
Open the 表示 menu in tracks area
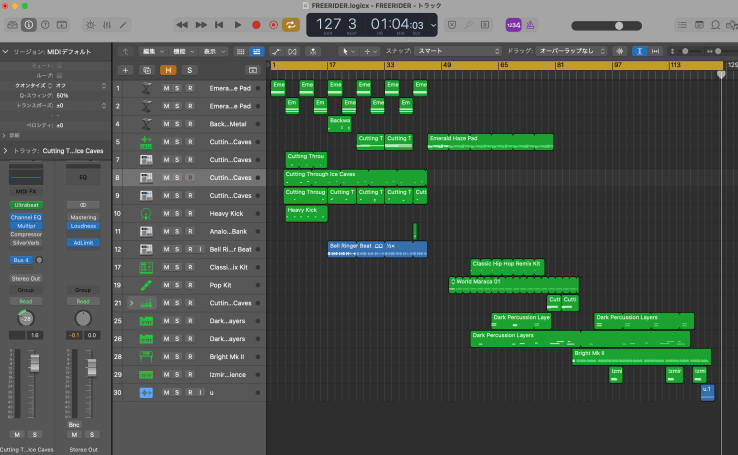[211, 50]
